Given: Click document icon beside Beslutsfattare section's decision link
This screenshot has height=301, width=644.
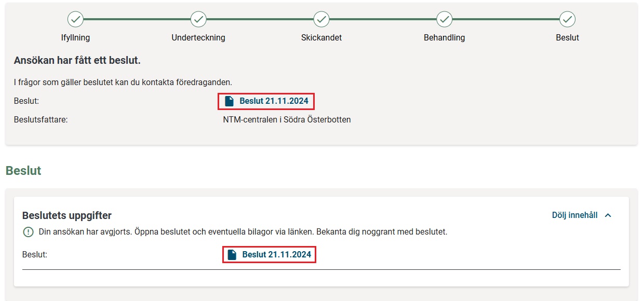Looking at the screenshot, I should [x=229, y=101].
